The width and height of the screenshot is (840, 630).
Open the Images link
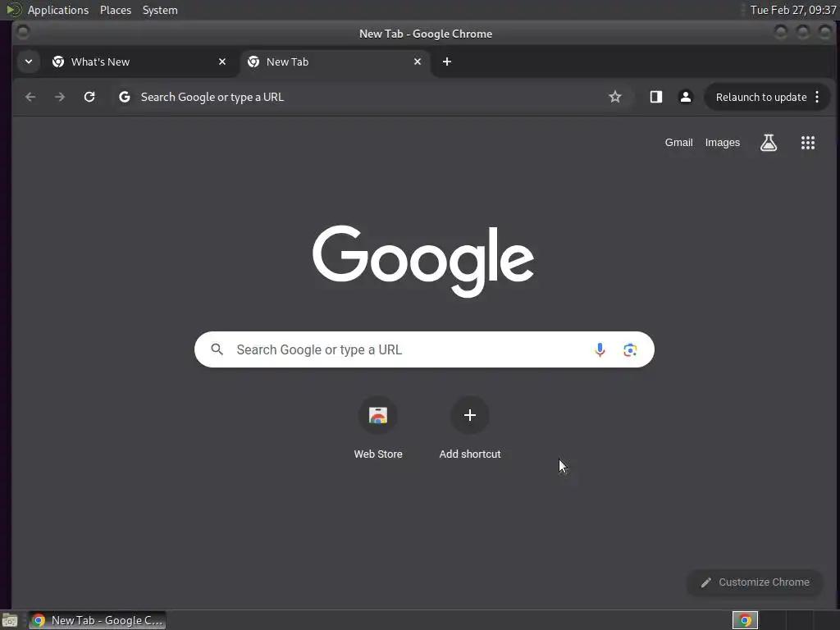[x=722, y=143]
